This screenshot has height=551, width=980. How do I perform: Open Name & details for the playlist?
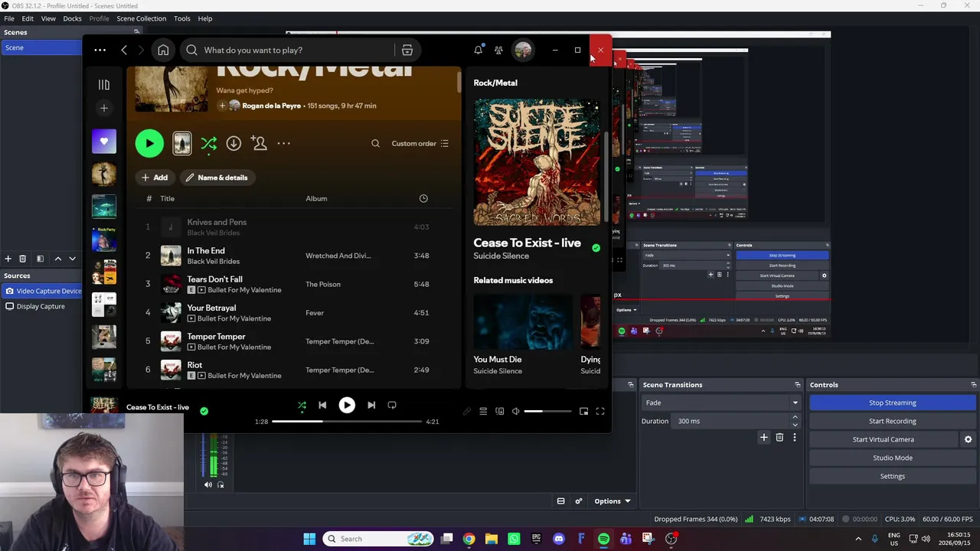tap(217, 178)
